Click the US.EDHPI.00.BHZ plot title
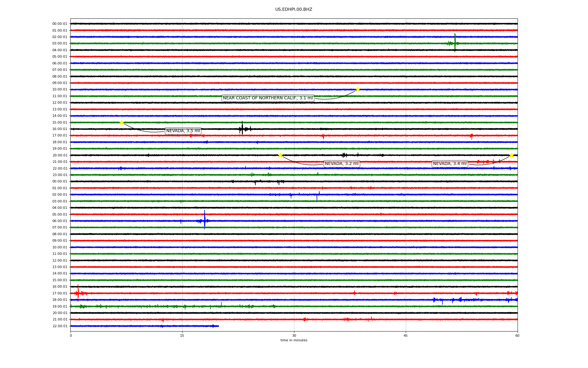 point(294,10)
